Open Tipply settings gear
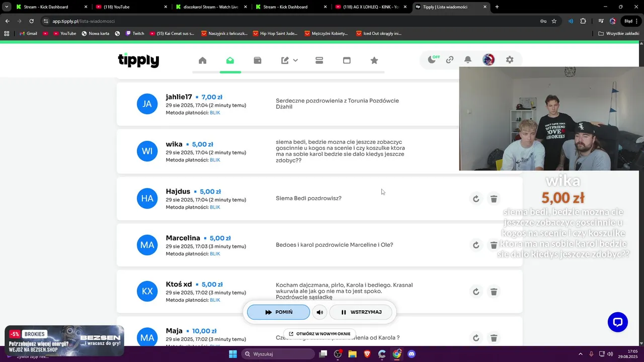The height and width of the screenshot is (362, 644). point(510,60)
